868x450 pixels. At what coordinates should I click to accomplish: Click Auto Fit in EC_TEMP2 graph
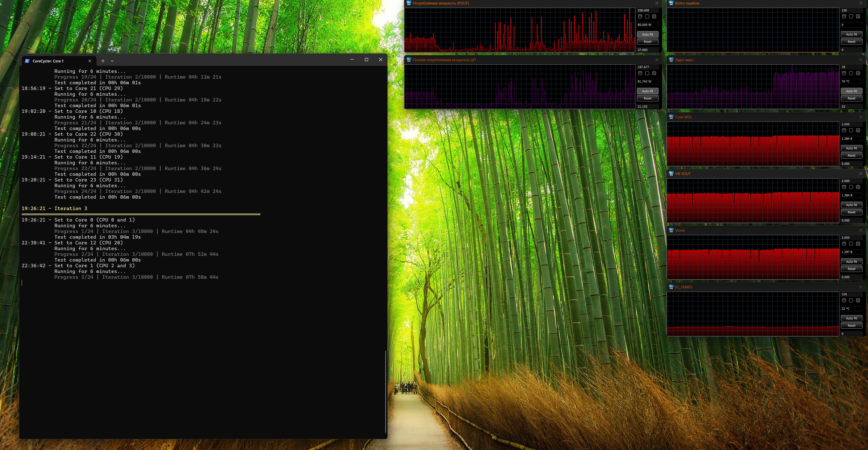pos(851,318)
